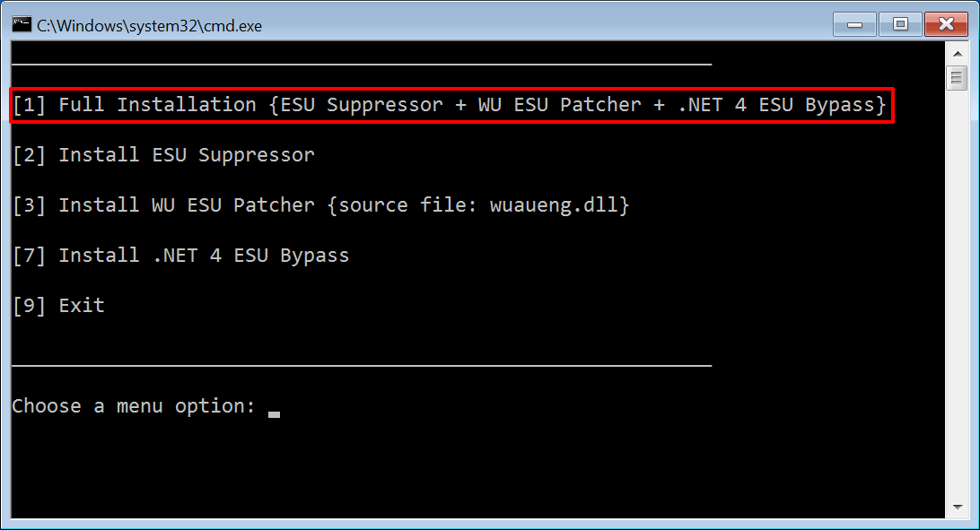Select the [7] Install .NET 4 ESU Bypass line
Viewport: 980px width, 530px height.
[x=181, y=256]
